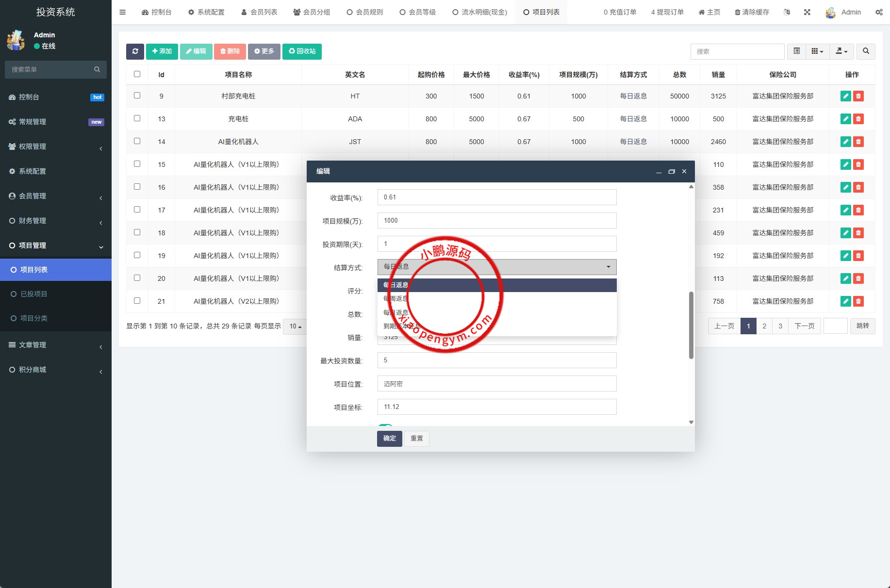Click the hamburger menu toggle icon
Screen dimensions: 890x588
pyautogui.click(x=122, y=12)
